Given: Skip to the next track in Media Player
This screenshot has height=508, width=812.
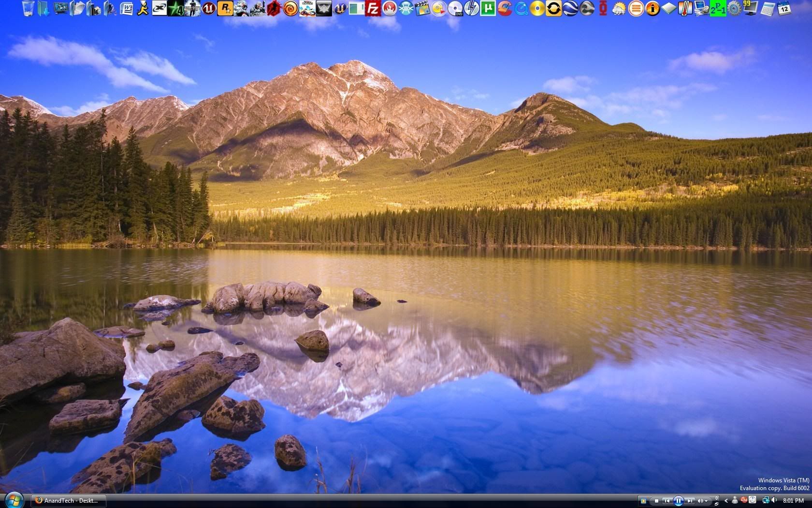Looking at the screenshot, I should pyautogui.click(x=690, y=501).
